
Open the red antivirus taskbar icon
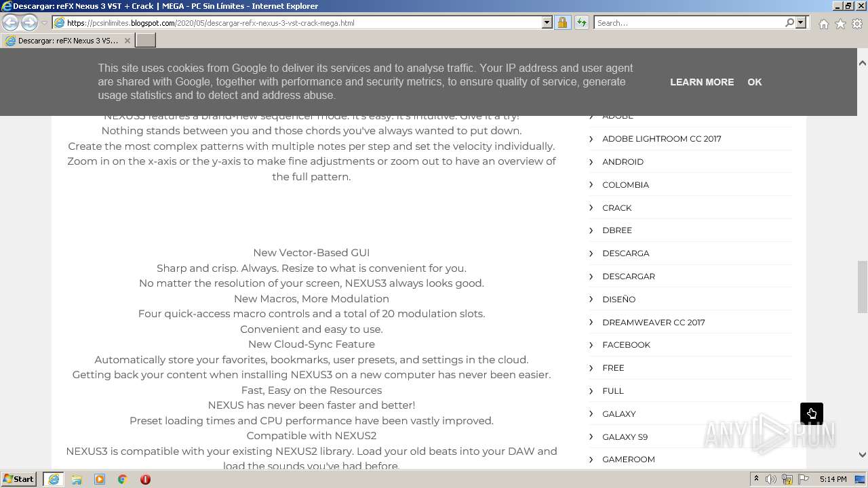(145, 479)
